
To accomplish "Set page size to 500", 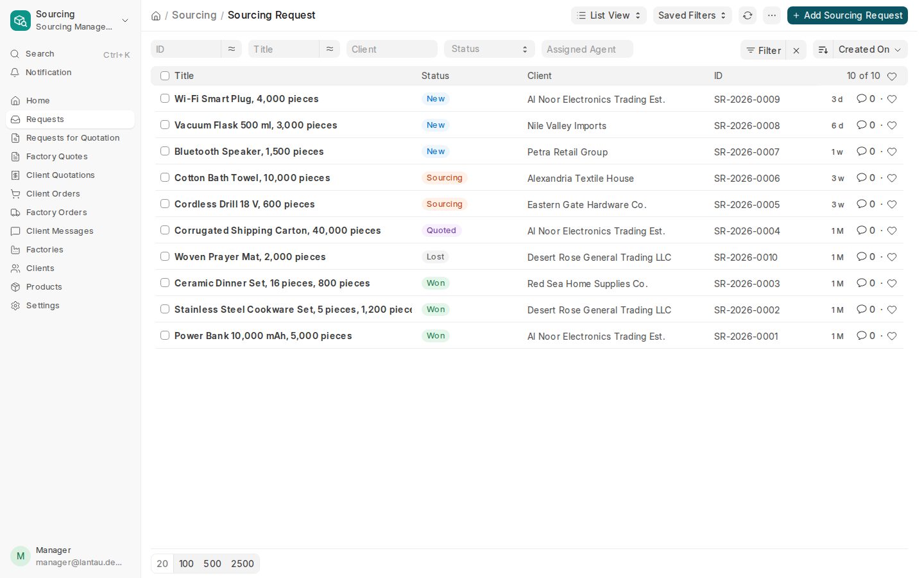I will (x=212, y=564).
